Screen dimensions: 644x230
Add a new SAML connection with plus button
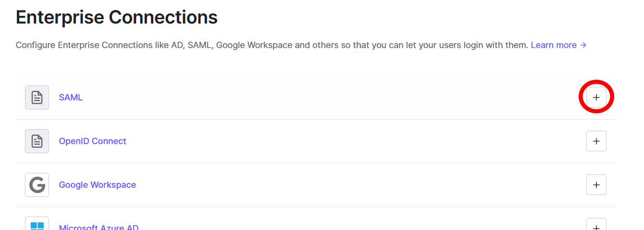click(596, 97)
